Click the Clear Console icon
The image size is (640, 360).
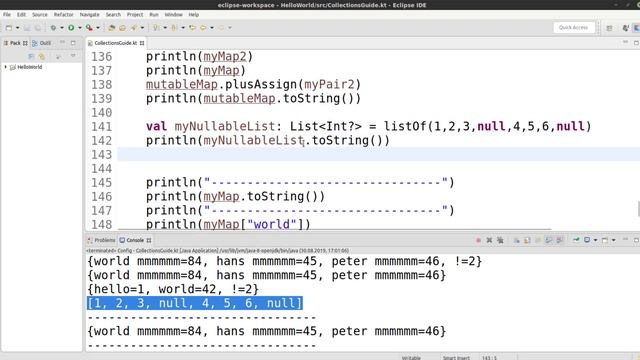pos(516,240)
